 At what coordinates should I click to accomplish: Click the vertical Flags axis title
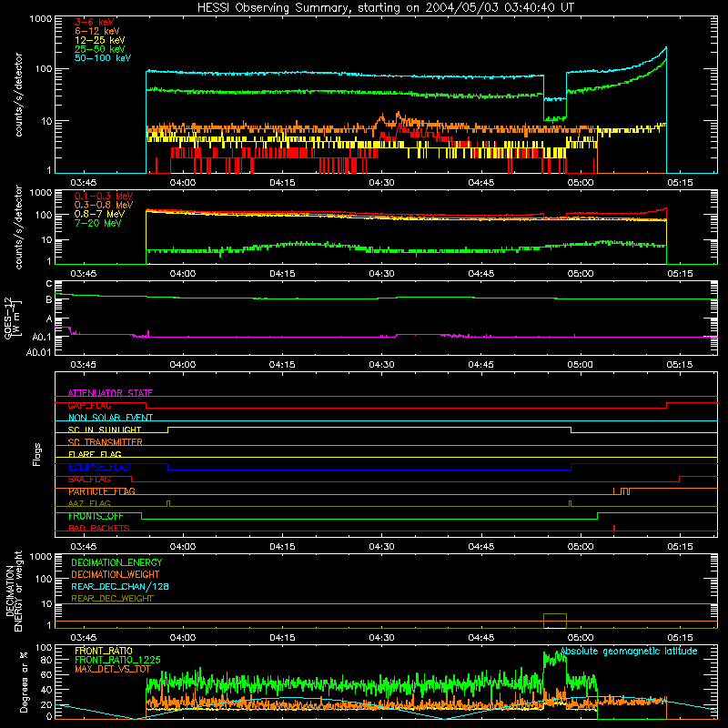point(37,454)
